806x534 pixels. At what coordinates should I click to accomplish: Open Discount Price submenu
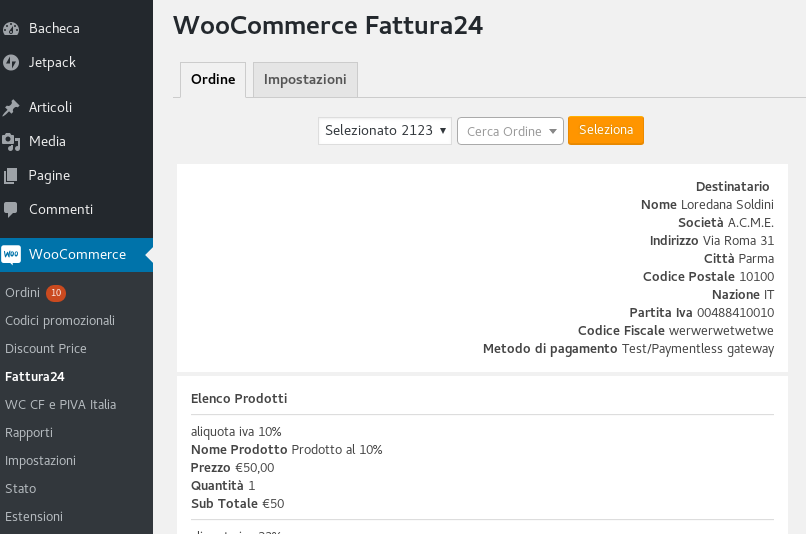click(46, 348)
